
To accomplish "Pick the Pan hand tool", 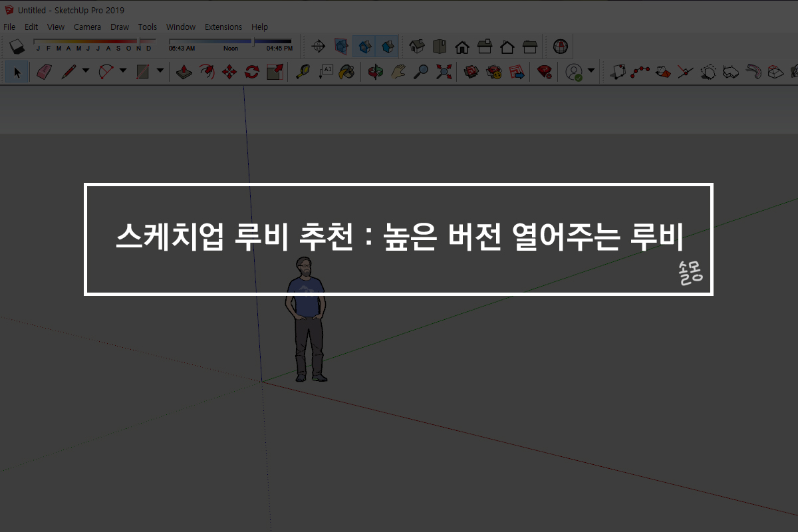I will tap(398, 72).
